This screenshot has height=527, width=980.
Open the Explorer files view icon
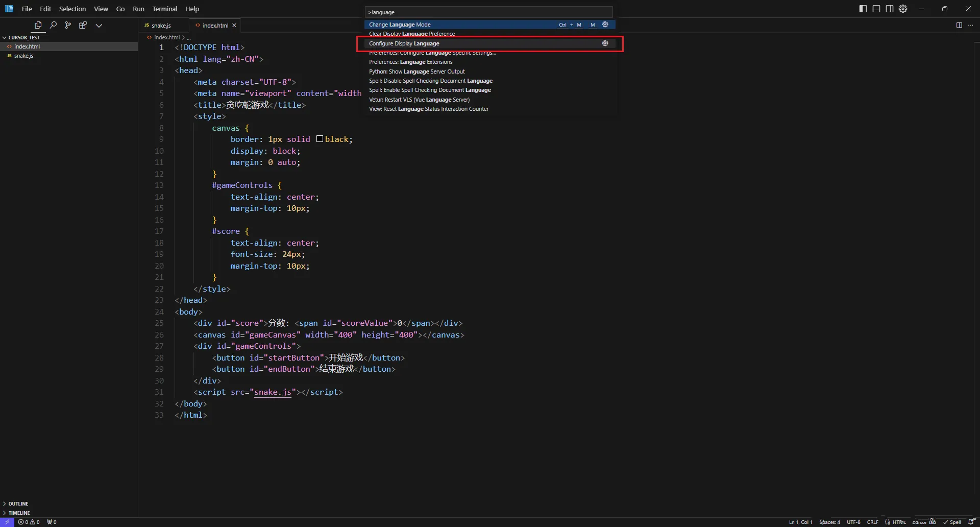tap(38, 25)
